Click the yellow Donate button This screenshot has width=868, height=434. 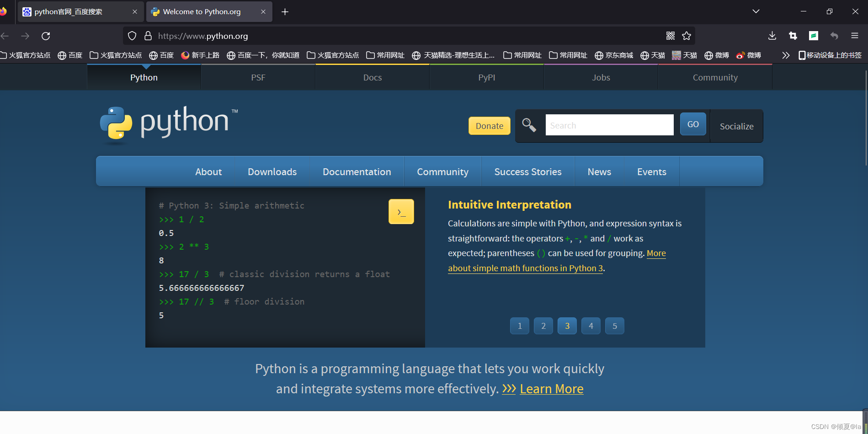(490, 126)
